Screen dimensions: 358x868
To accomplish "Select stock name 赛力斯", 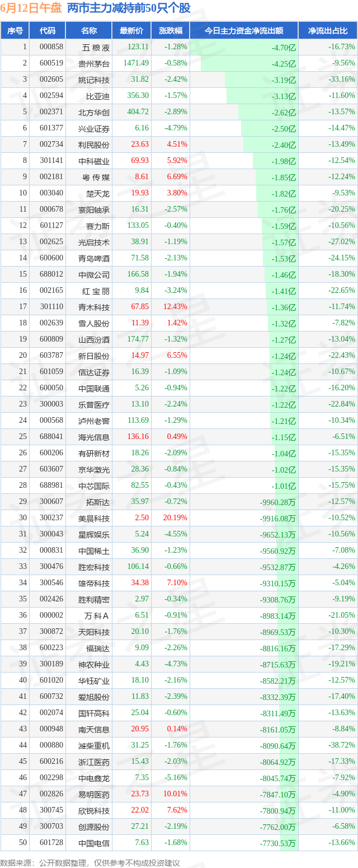I will point(98,226).
